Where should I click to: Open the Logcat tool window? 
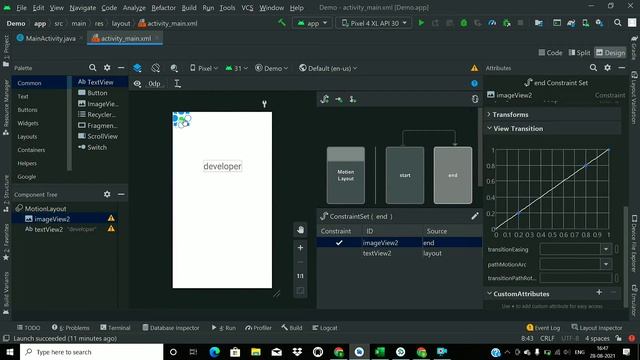pos(324,327)
